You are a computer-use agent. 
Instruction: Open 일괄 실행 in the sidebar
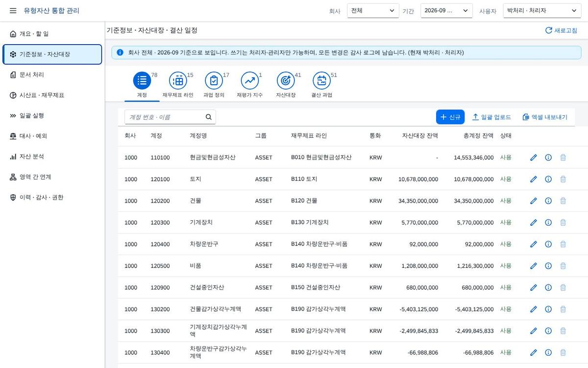(x=52, y=116)
